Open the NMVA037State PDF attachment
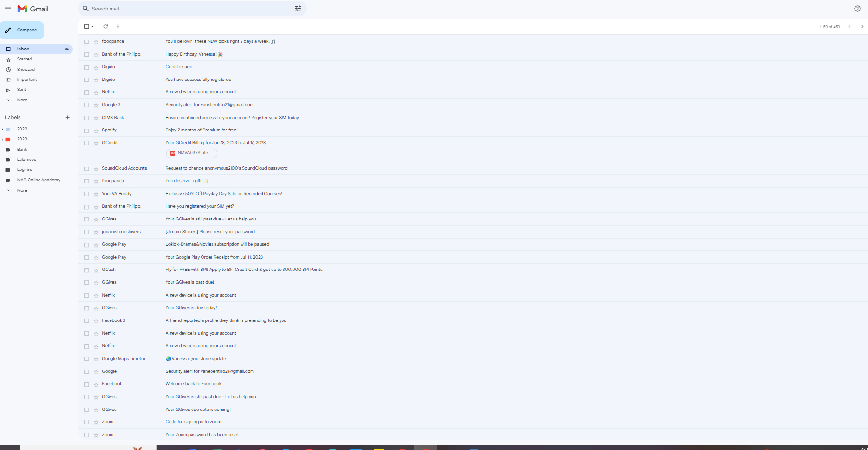Image resolution: width=868 pixels, height=450 pixels. click(x=192, y=153)
